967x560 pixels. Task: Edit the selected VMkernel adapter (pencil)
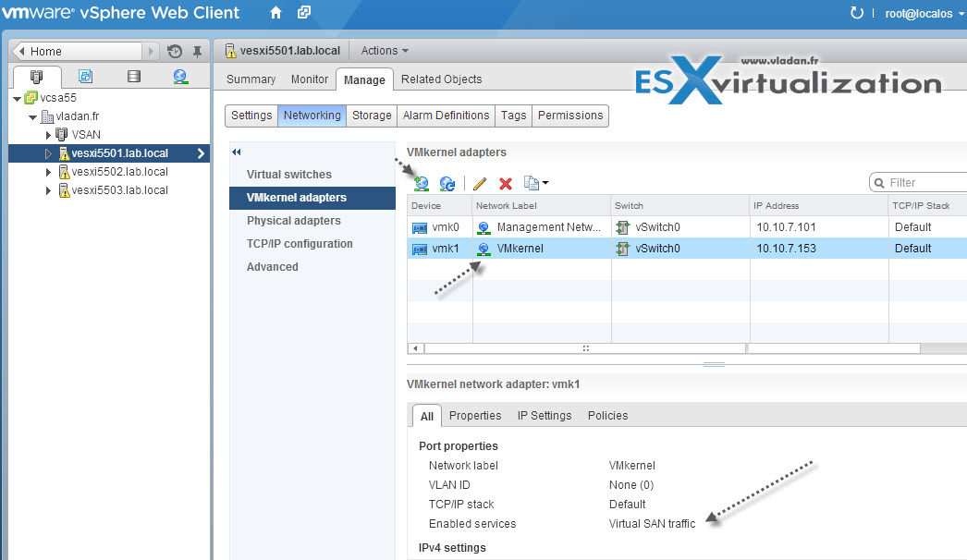coord(480,183)
